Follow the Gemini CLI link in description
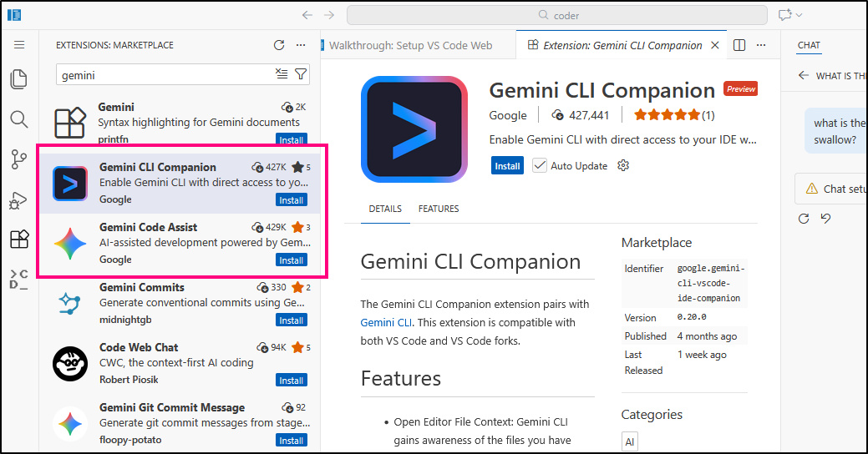This screenshot has width=868, height=454. tap(386, 322)
